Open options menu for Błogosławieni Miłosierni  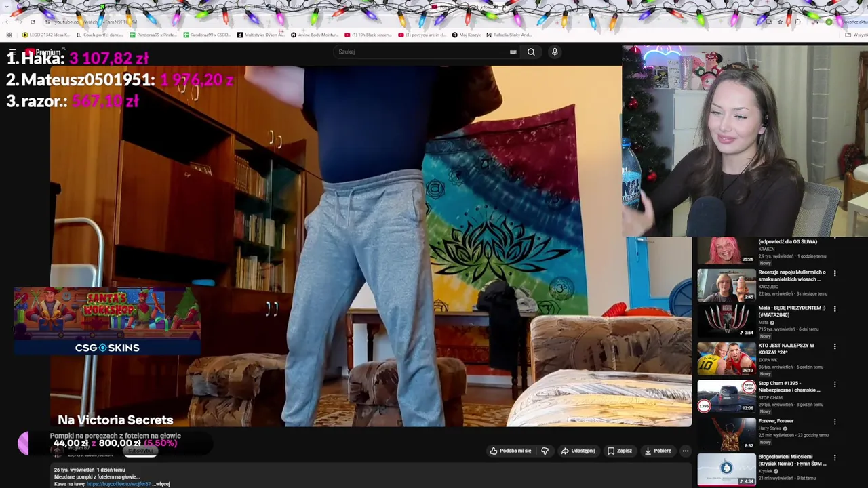coord(835,457)
